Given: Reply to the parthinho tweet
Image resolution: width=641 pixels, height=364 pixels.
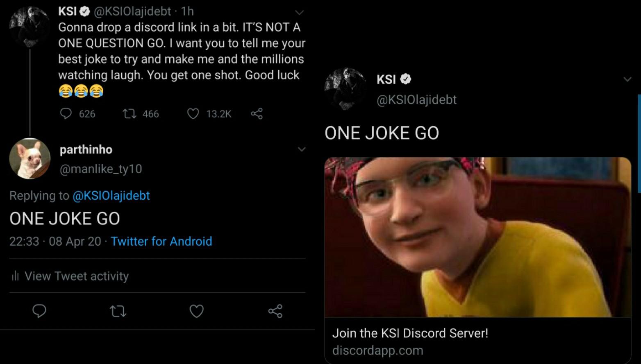Looking at the screenshot, I should (39, 311).
